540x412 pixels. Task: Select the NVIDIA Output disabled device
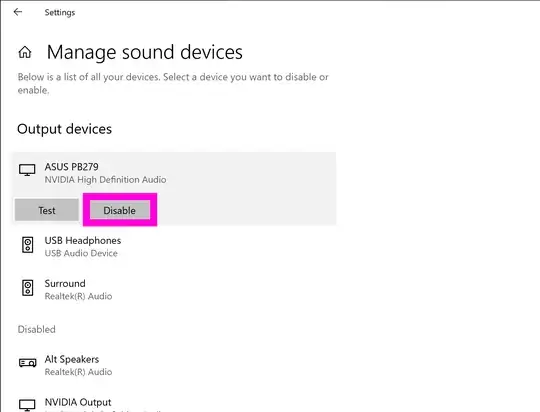tap(174, 403)
